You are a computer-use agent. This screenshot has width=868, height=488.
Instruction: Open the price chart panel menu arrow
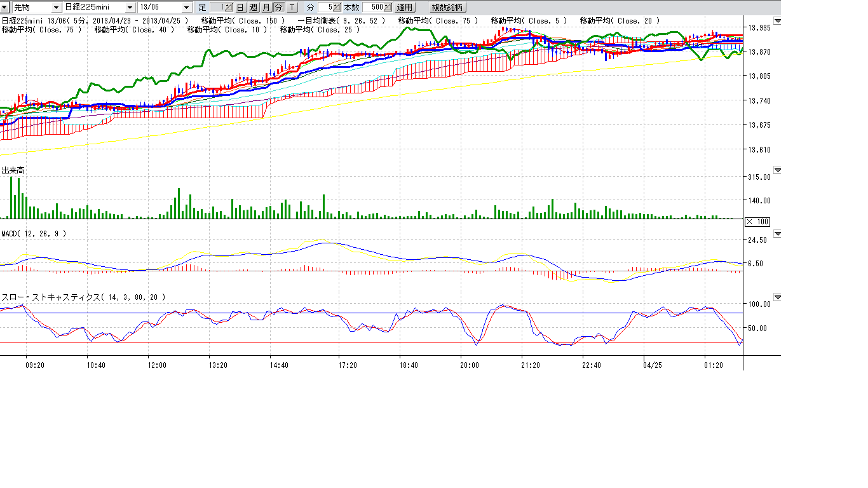(x=778, y=21)
